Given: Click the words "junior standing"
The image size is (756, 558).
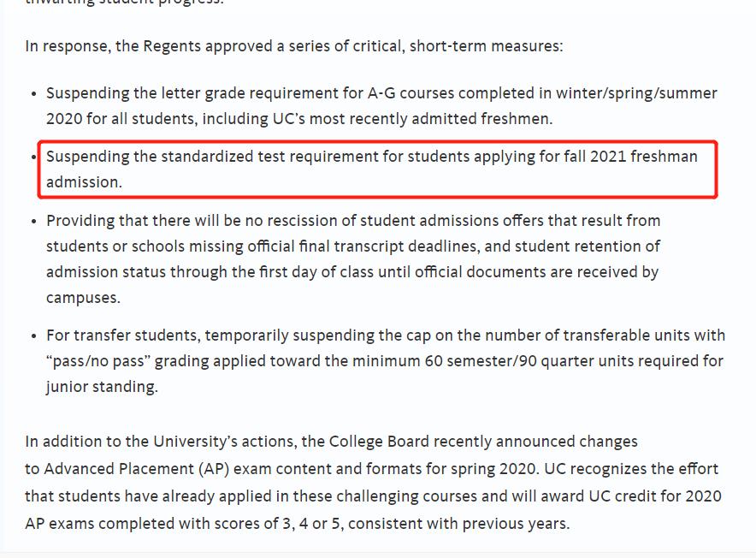Looking at the screenshot, I should pos(102,387).
